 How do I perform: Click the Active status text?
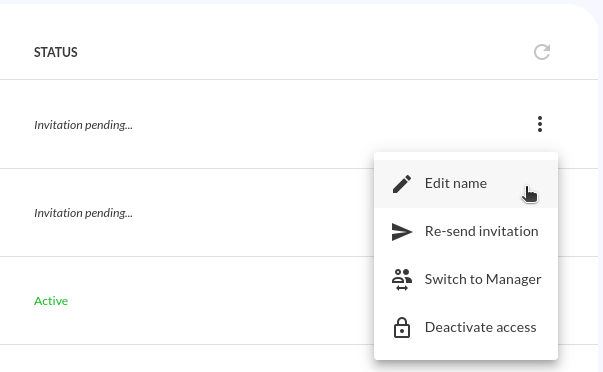[x=51, y=301]
